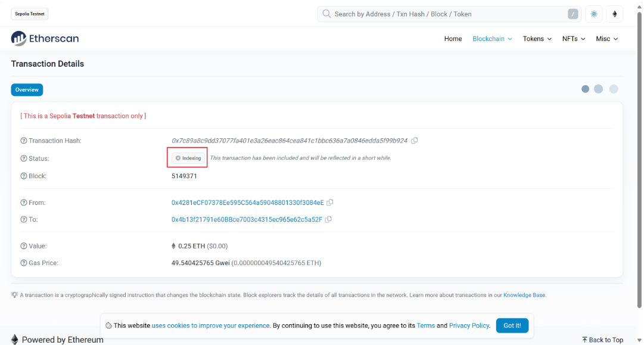Click the lightbulb tip icon
This screenshot has width=644, height=345.
(x=15, y=295)
